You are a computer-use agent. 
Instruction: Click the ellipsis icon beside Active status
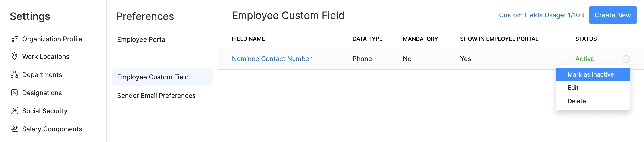(626, 59)
